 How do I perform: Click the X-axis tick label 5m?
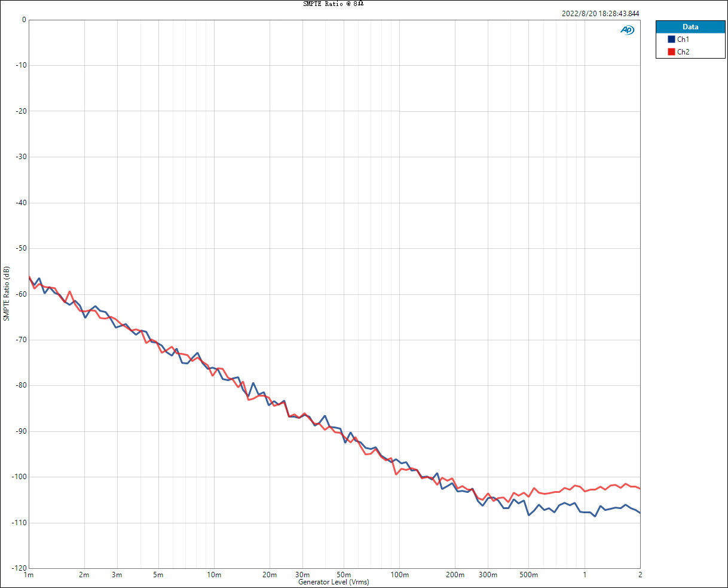158,575
